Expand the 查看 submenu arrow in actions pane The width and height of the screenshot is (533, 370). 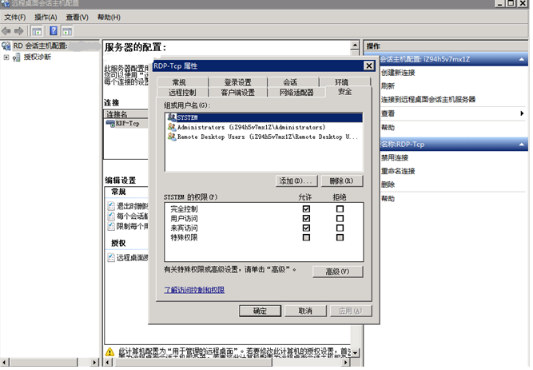(x=522, y=113)
